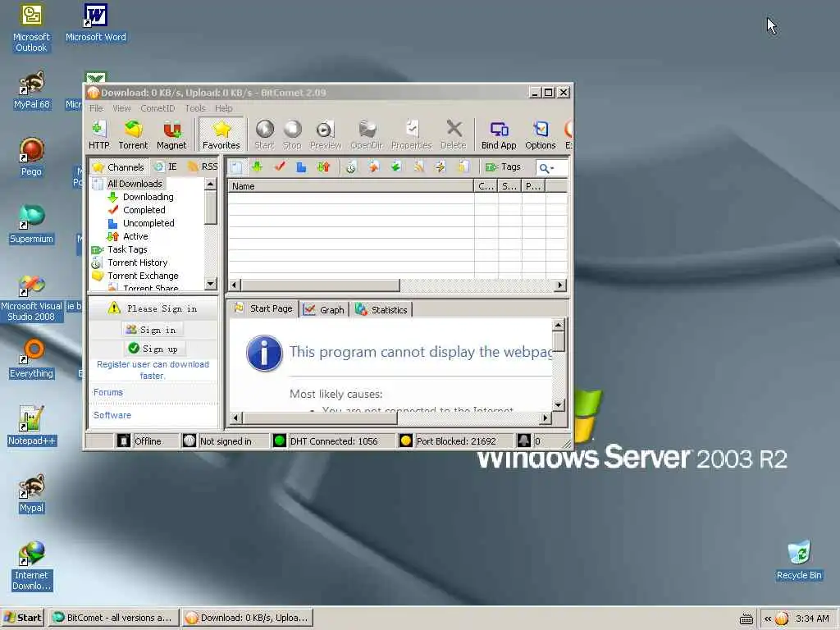Open the Software link
The width and height of the screenshot is (840, 630).
[112, 415]
